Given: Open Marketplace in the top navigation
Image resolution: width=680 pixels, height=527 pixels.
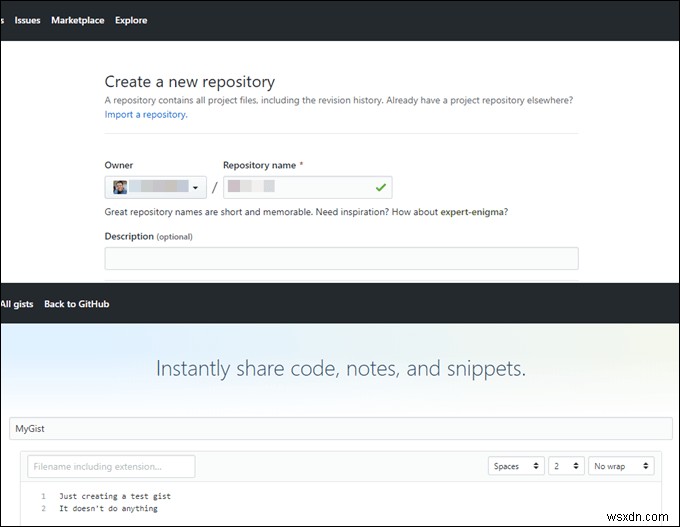Looking at the screenshot, I should pyautogui.click(x=78, y=20).
